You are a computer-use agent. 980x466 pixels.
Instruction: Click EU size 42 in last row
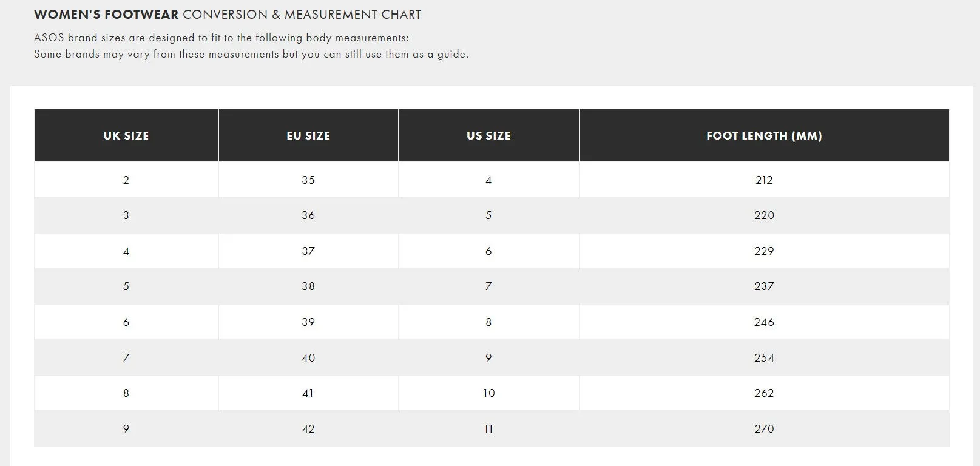(308, 429)
